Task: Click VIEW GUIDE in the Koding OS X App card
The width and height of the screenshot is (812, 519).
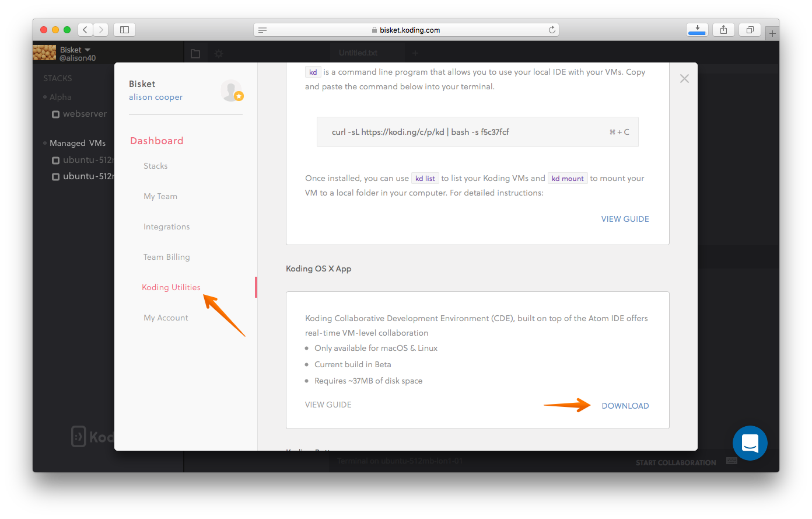Action: [328, 405]
